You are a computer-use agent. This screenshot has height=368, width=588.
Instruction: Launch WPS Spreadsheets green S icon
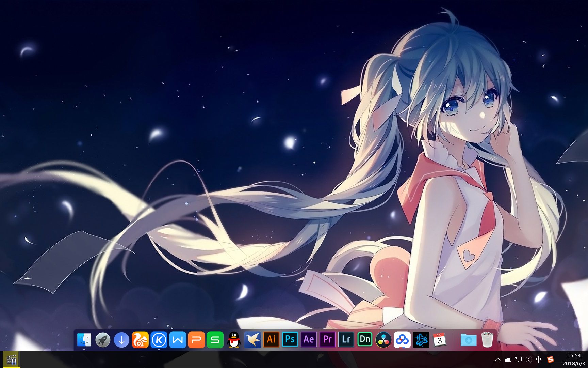point(215,340)
